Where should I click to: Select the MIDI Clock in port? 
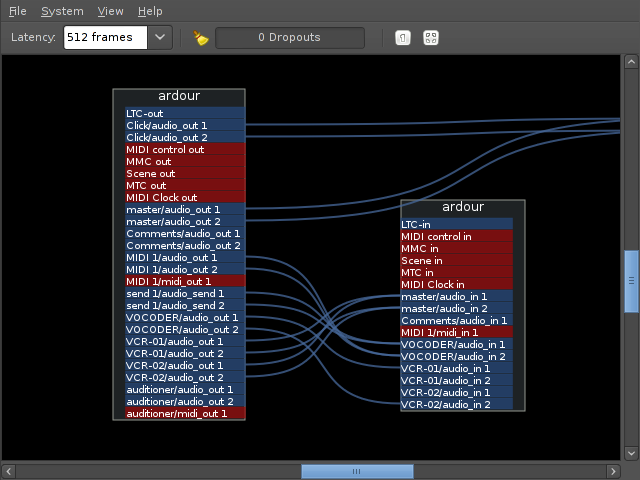(x=457, y=284)
